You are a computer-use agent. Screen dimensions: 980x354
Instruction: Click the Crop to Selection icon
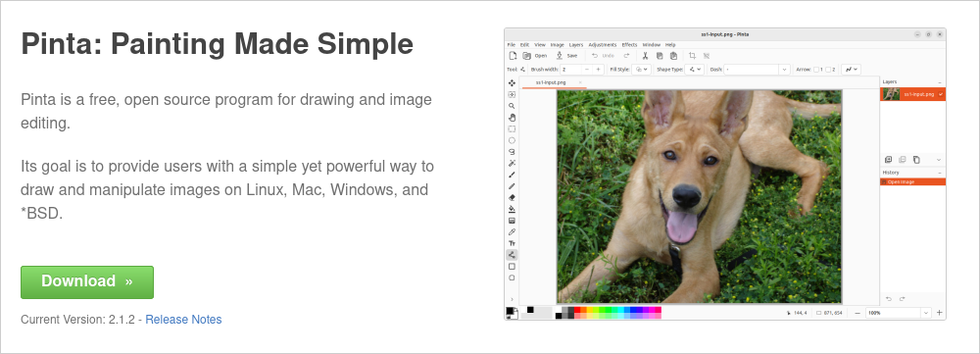(692, 56)
